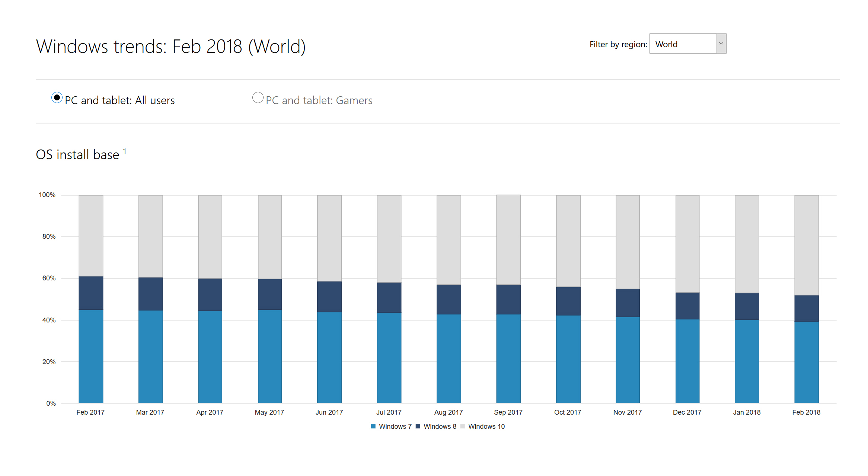Viewport: 868px width, 476px height.
Task: Click the 'Dec 2017' axis label
Action: point(687,412)
